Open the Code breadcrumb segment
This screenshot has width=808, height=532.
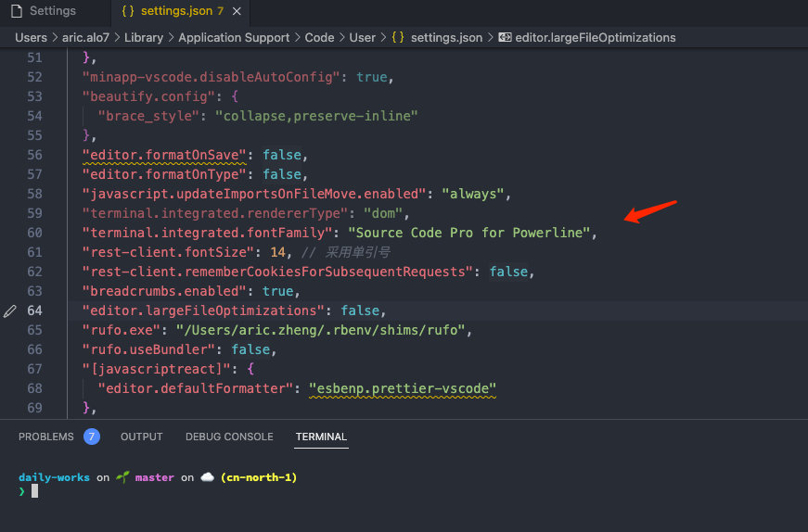319,38
